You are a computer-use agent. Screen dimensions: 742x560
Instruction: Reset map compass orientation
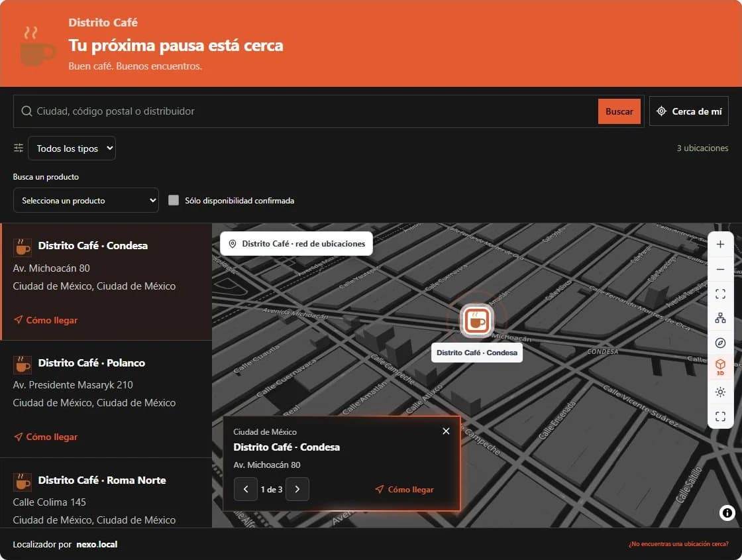coord(720,343)
